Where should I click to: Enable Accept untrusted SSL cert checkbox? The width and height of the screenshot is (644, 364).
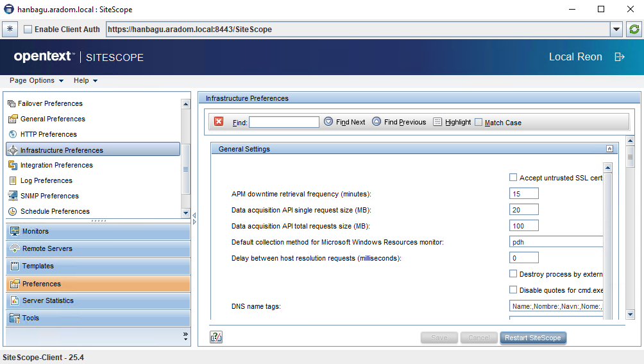[x=513, y=177]
